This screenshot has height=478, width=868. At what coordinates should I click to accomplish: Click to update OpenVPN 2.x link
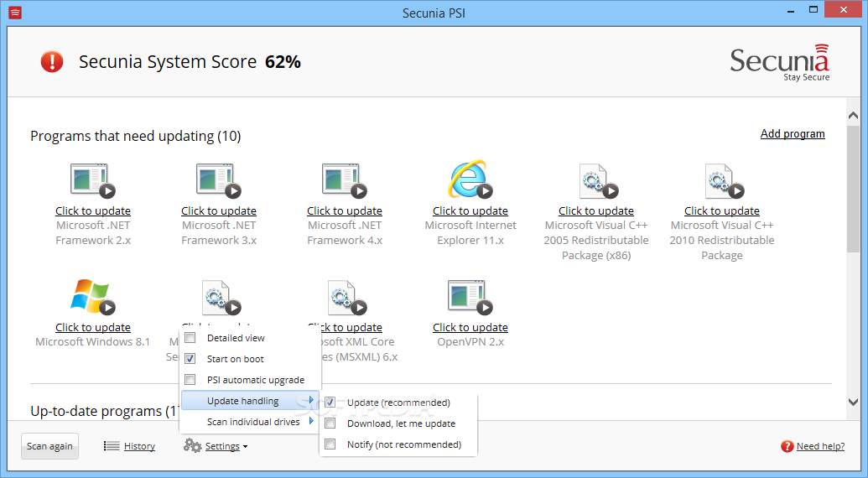[470, 328]
